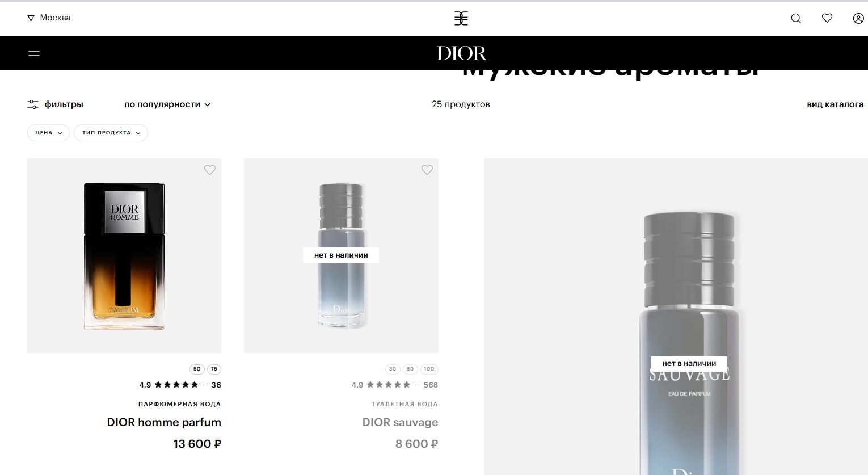Select the 100 ml option for sauvage
Image resolution: width=868 pixels, height=475 pixels.
[429, 369]
